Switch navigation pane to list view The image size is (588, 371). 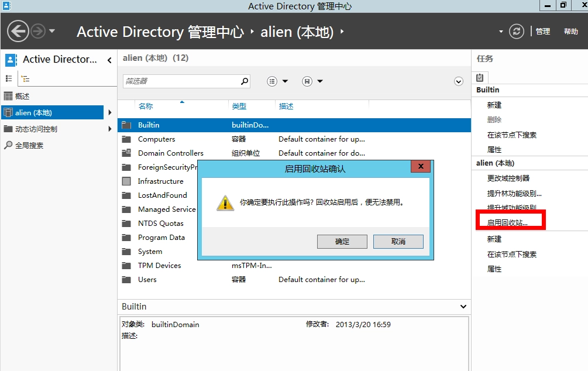9,78
